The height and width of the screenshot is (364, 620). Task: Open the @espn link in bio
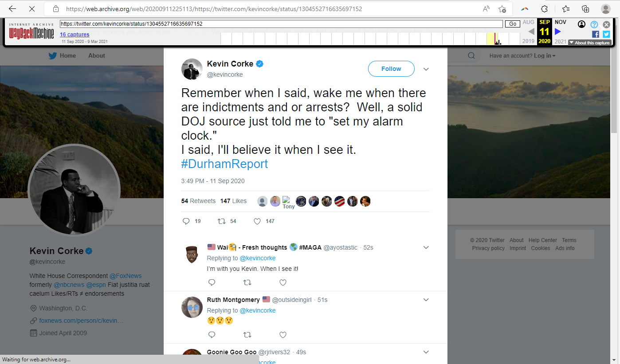pyautogui.click(x=95, y=285)
